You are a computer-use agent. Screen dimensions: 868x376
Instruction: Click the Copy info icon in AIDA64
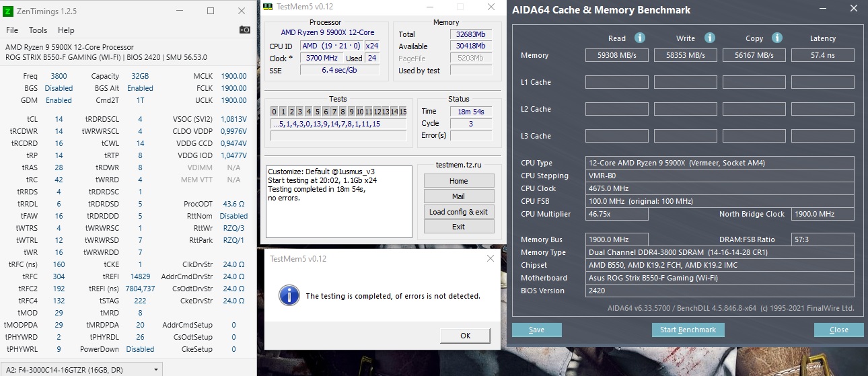click(777, 38)
